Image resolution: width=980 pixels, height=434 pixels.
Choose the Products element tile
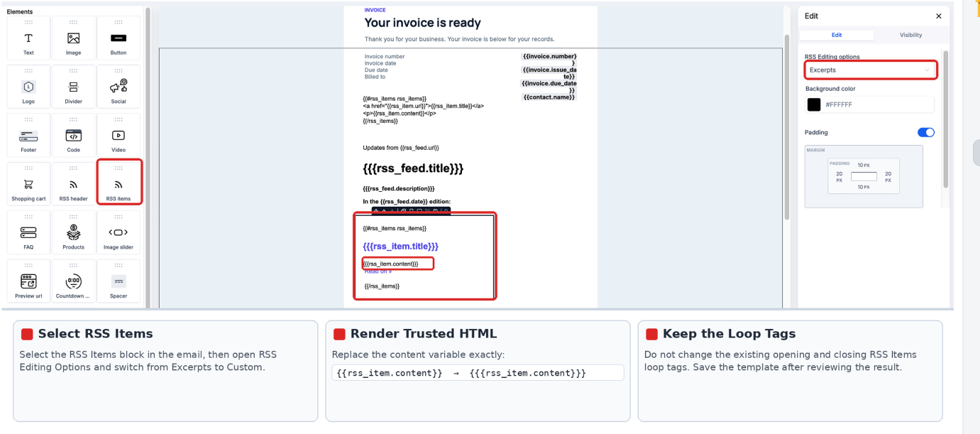click(73, 233)
